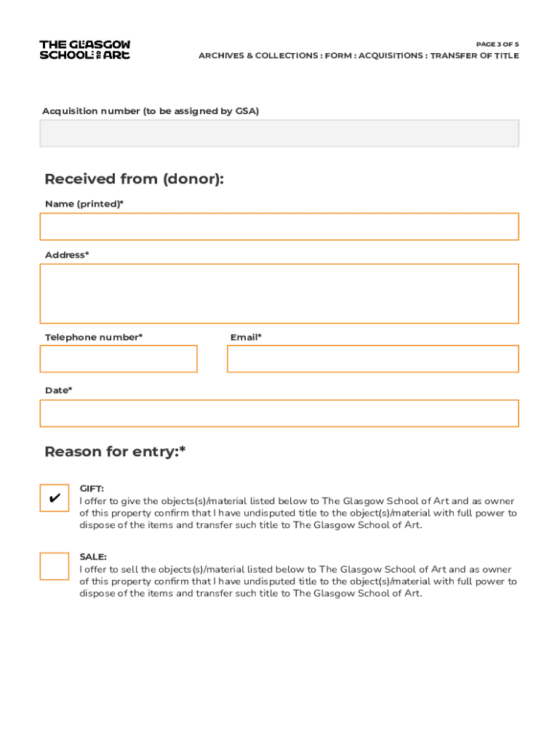This screenshot has width=560, height=745.
Task: Select the Telephone number field
Action: (x=119, y=359)
